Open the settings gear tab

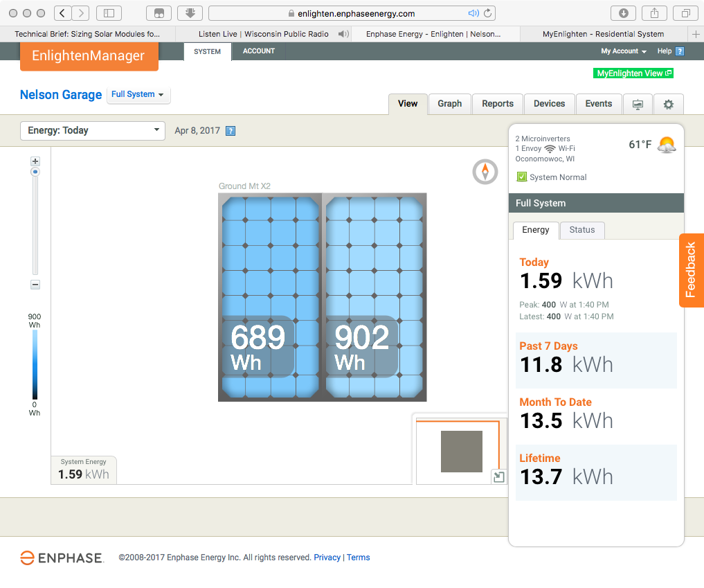tap(668, 104)
